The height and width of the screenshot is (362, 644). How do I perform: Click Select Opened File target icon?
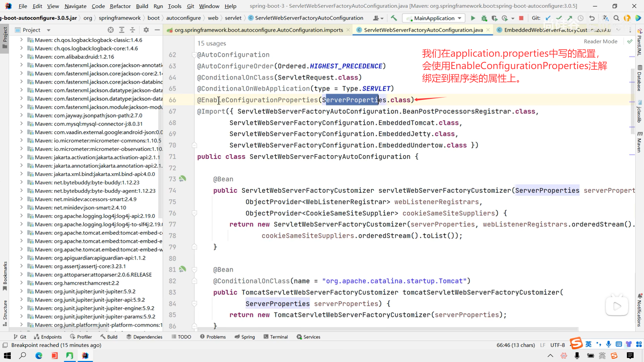click(111, 30)
